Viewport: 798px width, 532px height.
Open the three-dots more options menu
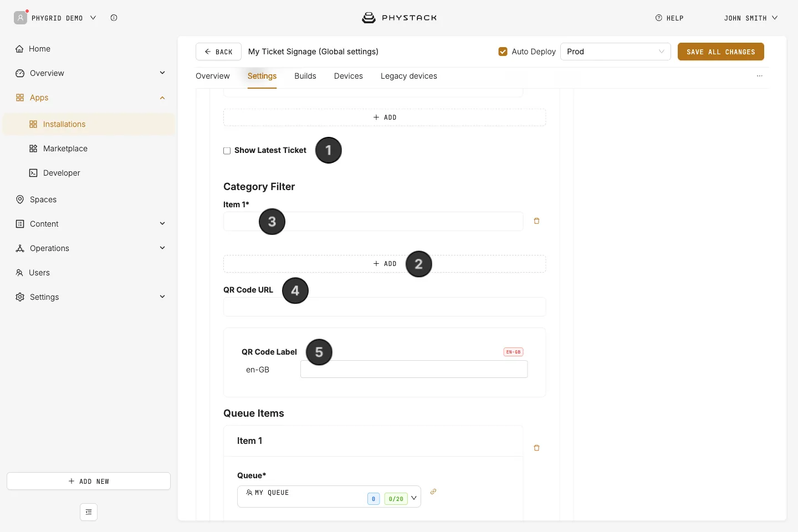(760, 76)
